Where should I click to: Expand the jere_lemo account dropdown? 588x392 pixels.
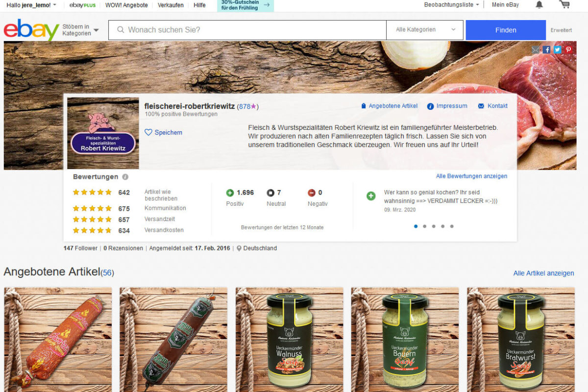point(31,5)
